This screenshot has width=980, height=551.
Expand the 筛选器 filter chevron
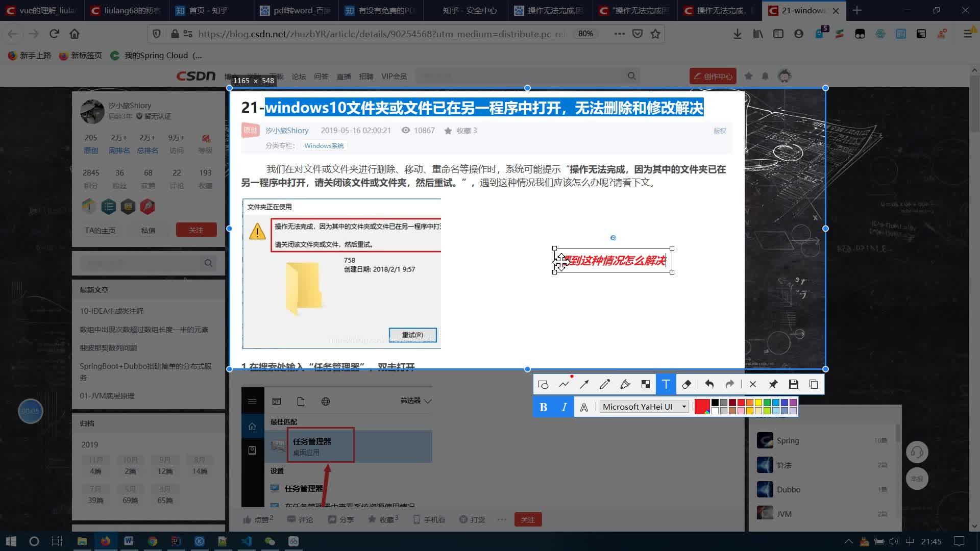428,401
